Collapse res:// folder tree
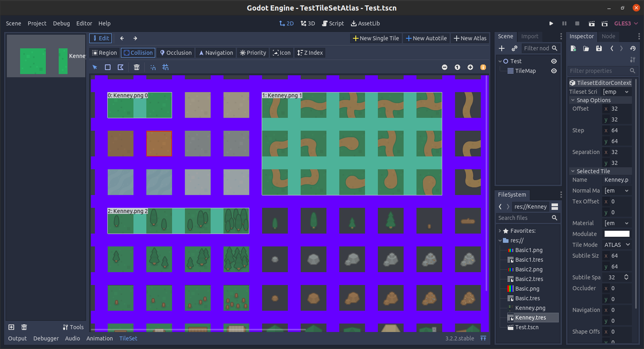 (x=500, y=240)
